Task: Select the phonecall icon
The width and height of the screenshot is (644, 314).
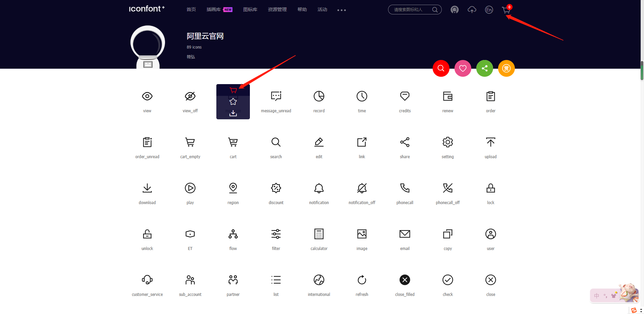Action: click(405, 188)
